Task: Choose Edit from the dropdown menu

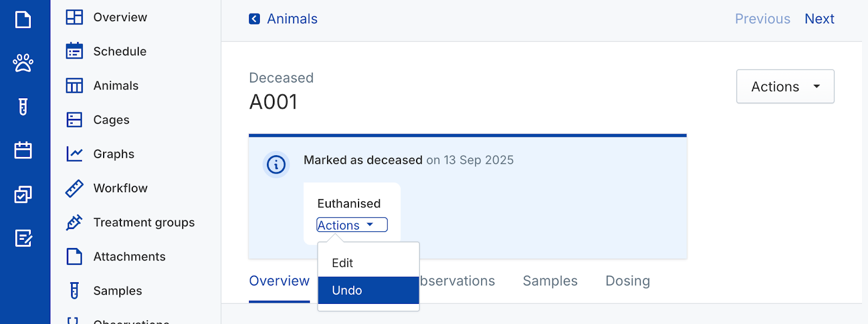Action: [343, 263]
